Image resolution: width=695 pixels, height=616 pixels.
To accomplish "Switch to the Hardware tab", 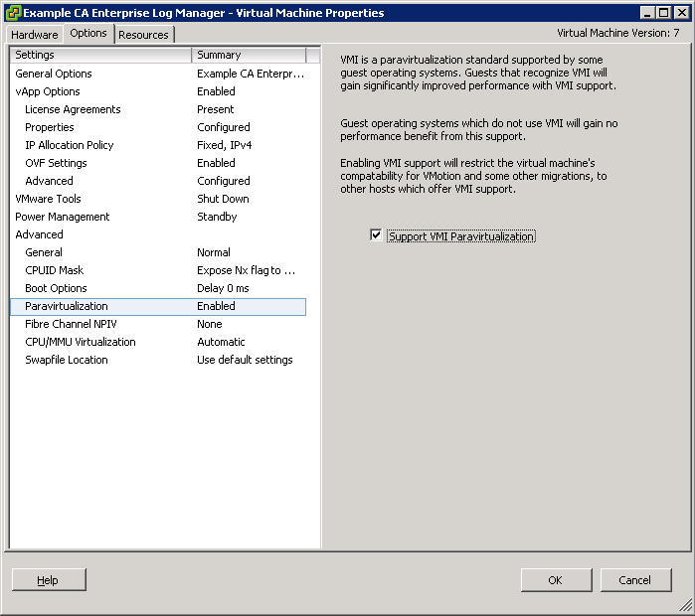I will click(35, 35).
